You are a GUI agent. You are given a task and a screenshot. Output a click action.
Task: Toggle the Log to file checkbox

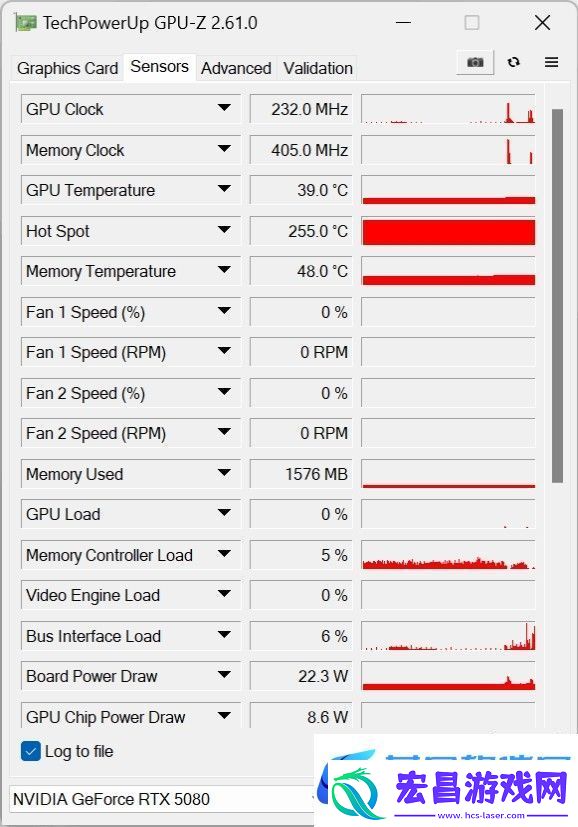point(31,751)
